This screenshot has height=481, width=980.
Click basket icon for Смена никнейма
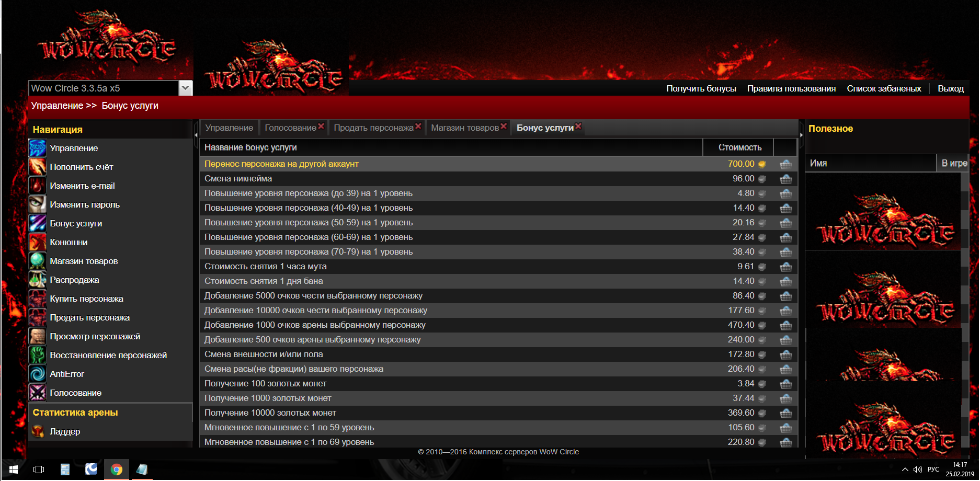click(x=785, y=179)
